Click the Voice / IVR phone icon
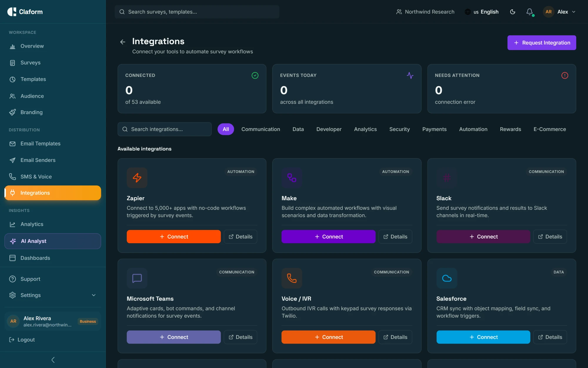This screenshot has height=368, width=588. pyautogui.click(x=292, y=278)
